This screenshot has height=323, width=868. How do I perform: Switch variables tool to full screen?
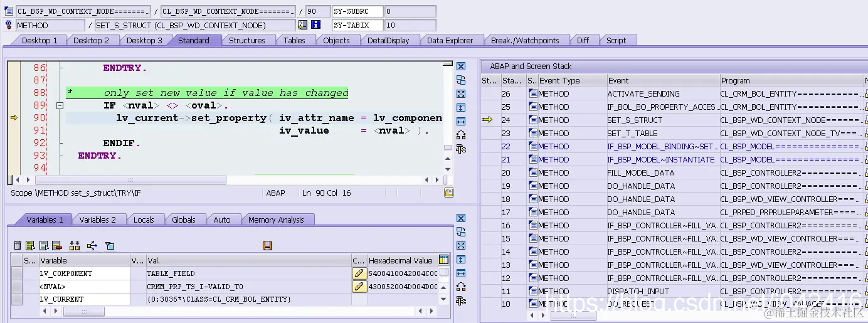(x=461, y=246)
